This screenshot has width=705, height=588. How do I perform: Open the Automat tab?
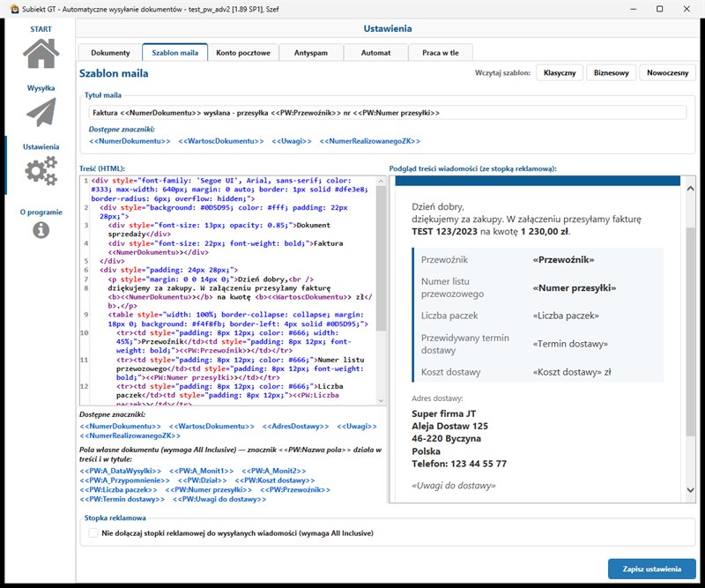coord(376,53)
